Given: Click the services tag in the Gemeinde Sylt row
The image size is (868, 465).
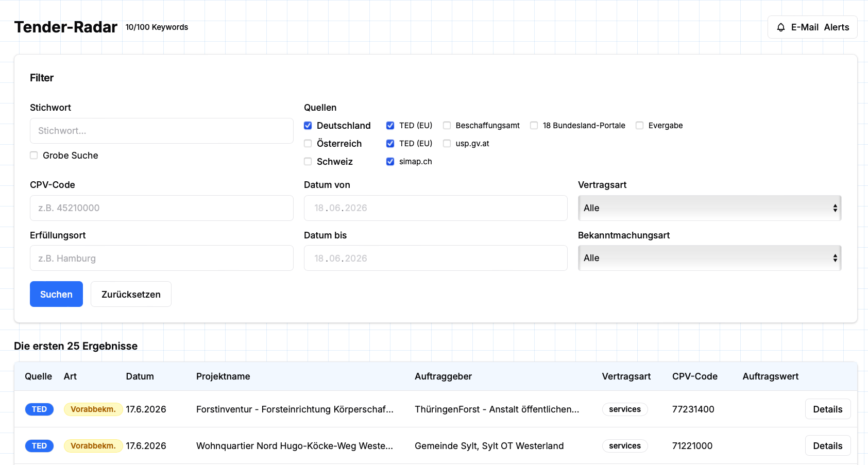Looking at the screenshot, I should [625, 445].
